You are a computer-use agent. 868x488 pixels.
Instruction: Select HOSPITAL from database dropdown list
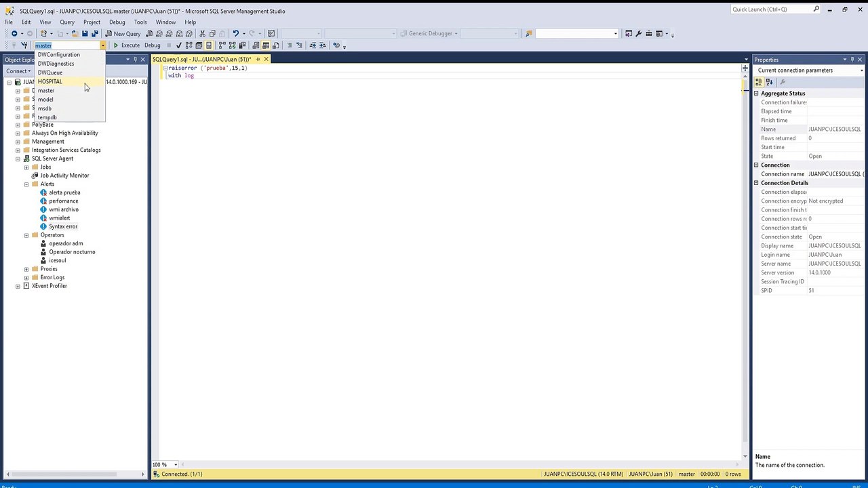coord(70,81)
